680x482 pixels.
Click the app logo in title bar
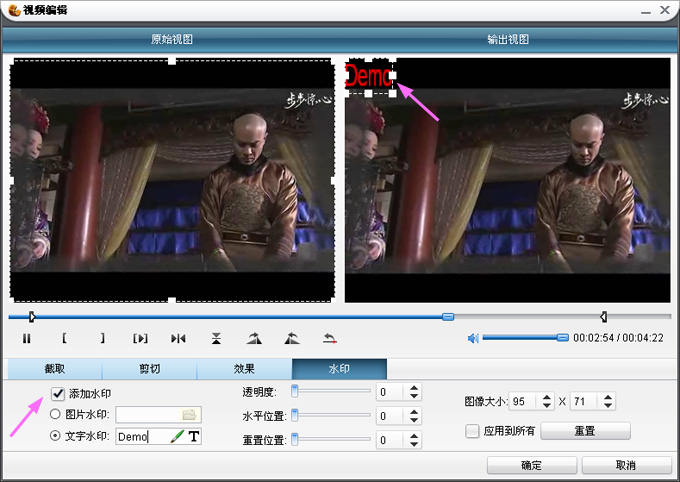(15, 10)
